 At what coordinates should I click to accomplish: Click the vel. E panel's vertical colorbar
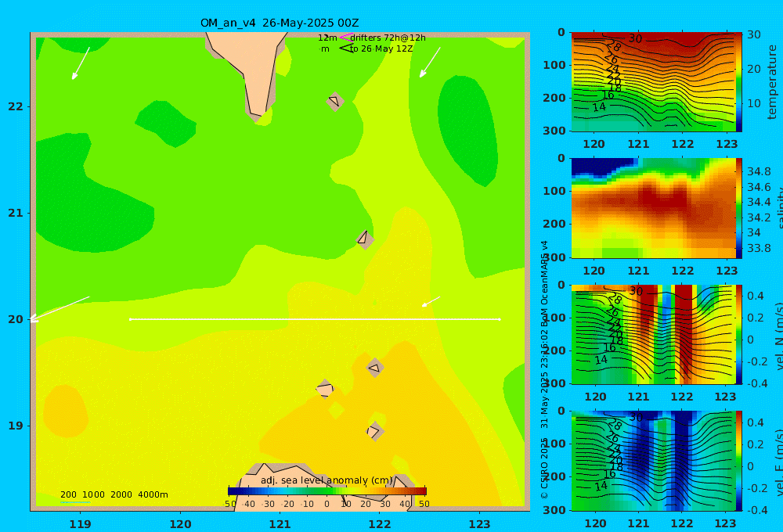[739, 461]
